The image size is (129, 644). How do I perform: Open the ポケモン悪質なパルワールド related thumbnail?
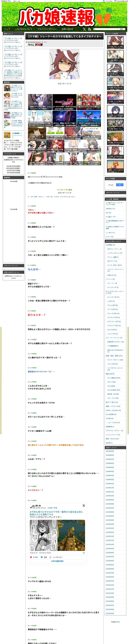(64, 118)
